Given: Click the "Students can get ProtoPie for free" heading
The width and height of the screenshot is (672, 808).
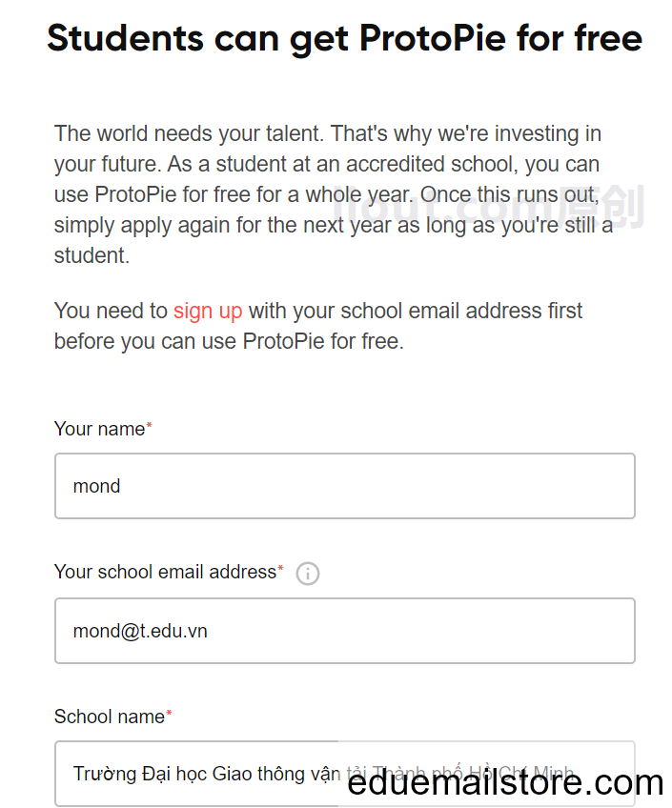Looking at the screenshot, I should (x=344, y=39).
